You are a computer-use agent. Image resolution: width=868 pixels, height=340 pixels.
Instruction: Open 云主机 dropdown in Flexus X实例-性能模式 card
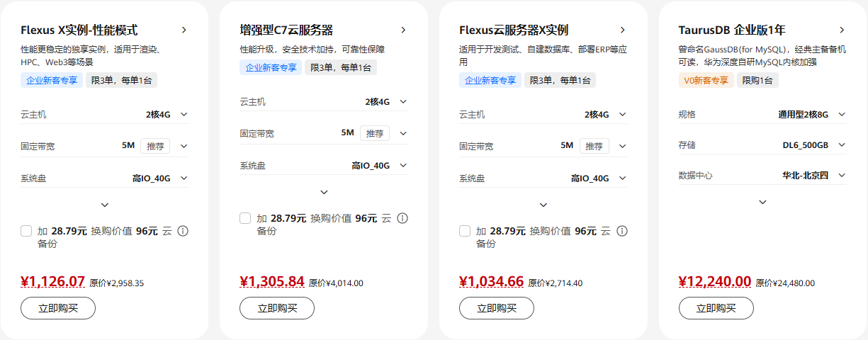(x=184, y=114)
